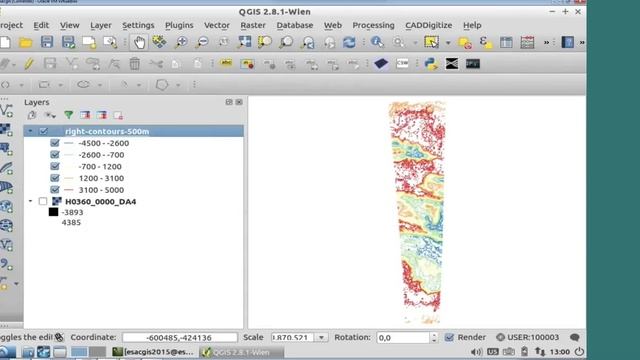Image resolution: width=640 pixels, height=360 pixels.
Task: Uncheck the -2600 - -700 contour class
Action: [x=55, y=155]
